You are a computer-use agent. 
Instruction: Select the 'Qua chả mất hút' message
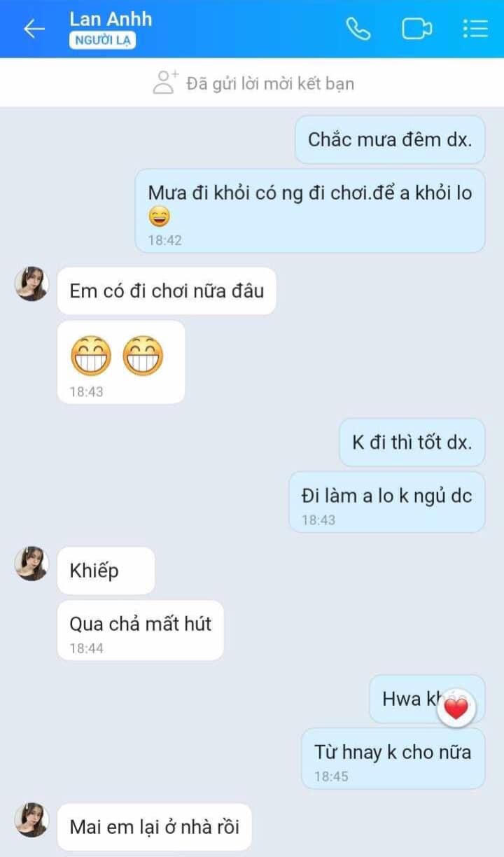[140, 629]
